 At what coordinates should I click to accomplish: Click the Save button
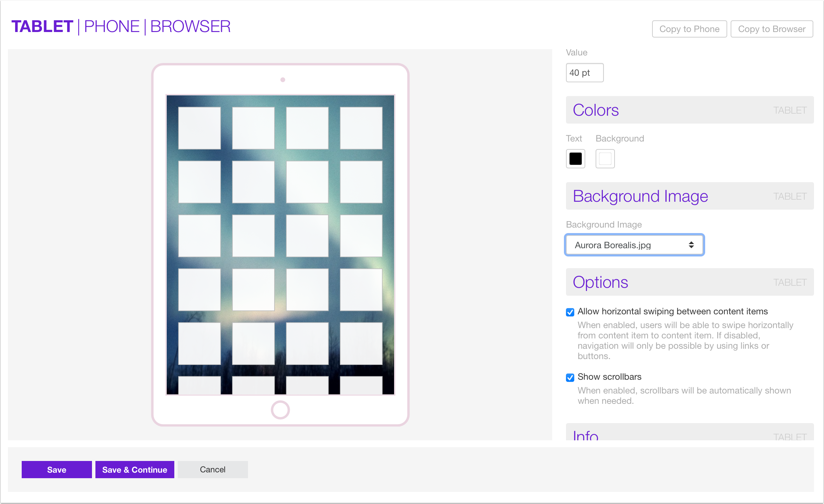point(57,470)
